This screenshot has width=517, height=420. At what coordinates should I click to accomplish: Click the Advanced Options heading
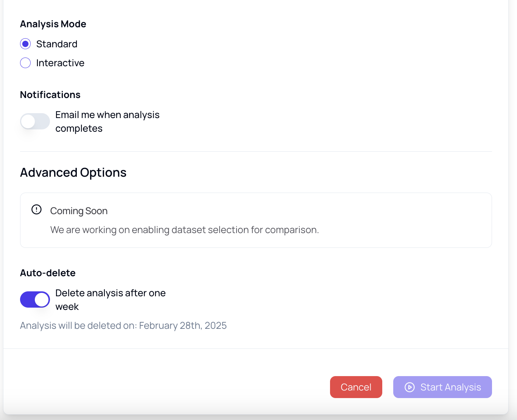click(73, 173)
